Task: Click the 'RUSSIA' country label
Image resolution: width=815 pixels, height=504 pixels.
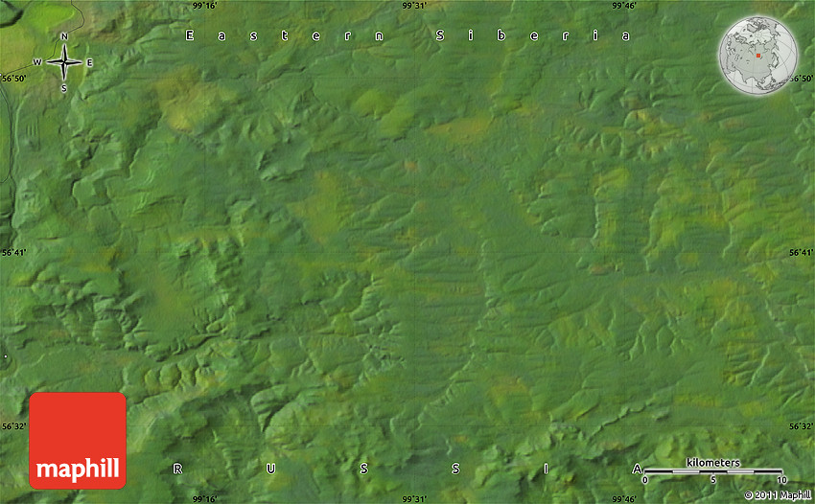Action: click(x=408, y=469)
